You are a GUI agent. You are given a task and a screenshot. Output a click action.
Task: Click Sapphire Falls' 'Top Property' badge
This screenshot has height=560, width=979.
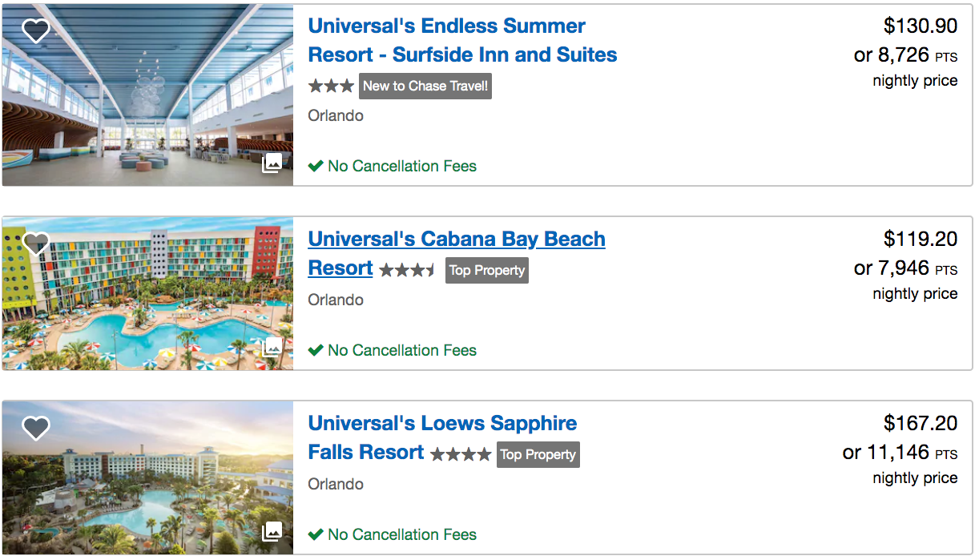[x=538, y=454]
